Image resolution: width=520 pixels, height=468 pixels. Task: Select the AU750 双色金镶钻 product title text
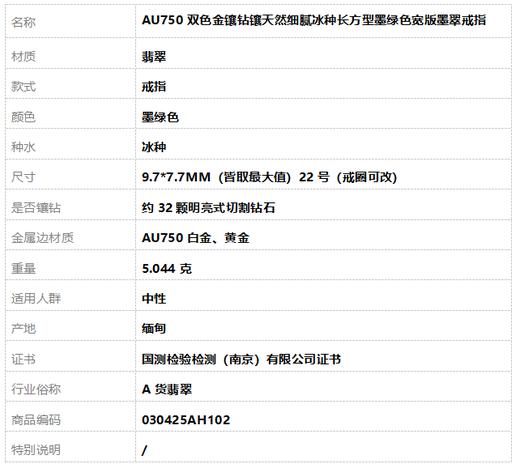[314, 20]
